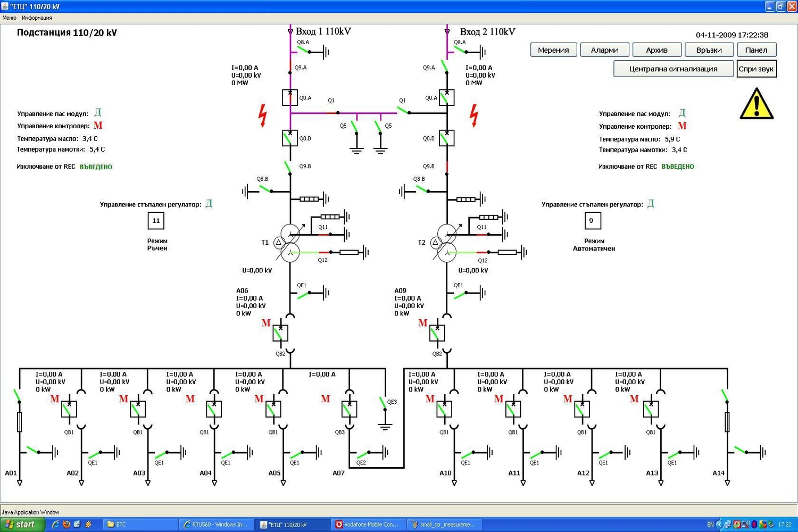The width and height of the screenshot is (798, 532).
Task: Toggle the Q8.A earthing switch on Вход 1
Action: pyautogui.click(x=304, y=51)
